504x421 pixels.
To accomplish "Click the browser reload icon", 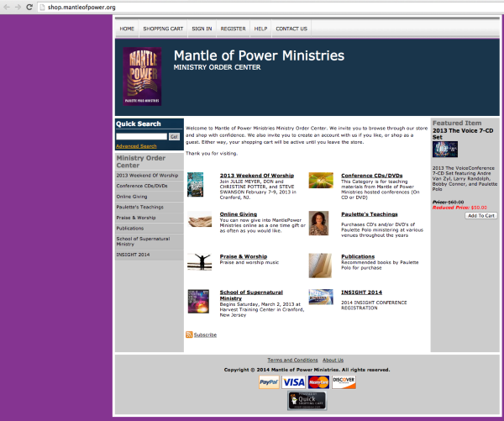I will [x=31, y=7].
